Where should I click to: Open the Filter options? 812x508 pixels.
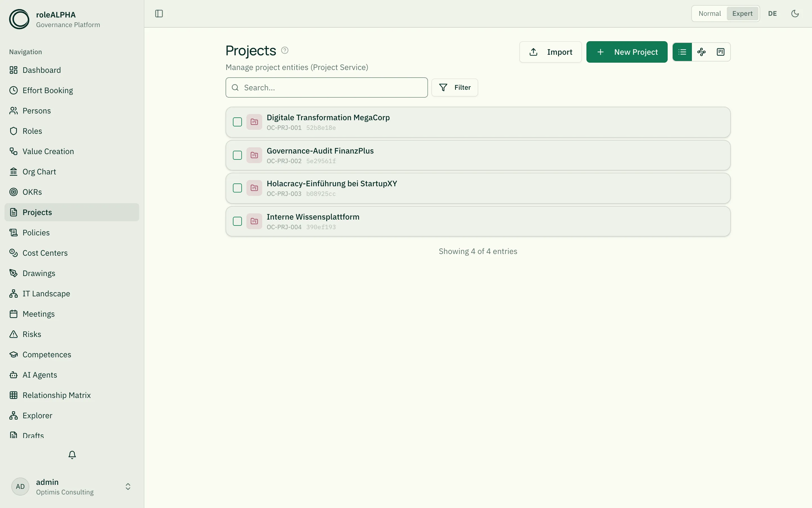coord(455,88)
